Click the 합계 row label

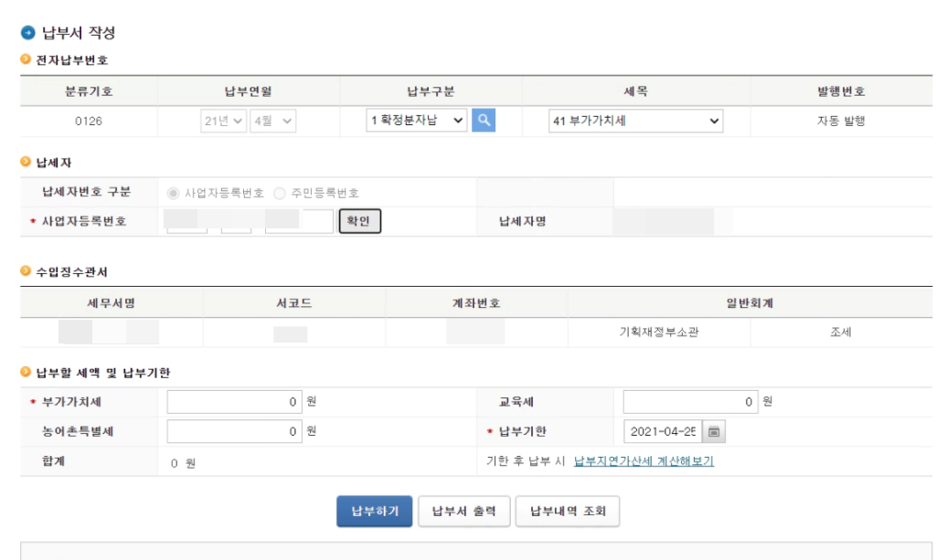(54, 461)
